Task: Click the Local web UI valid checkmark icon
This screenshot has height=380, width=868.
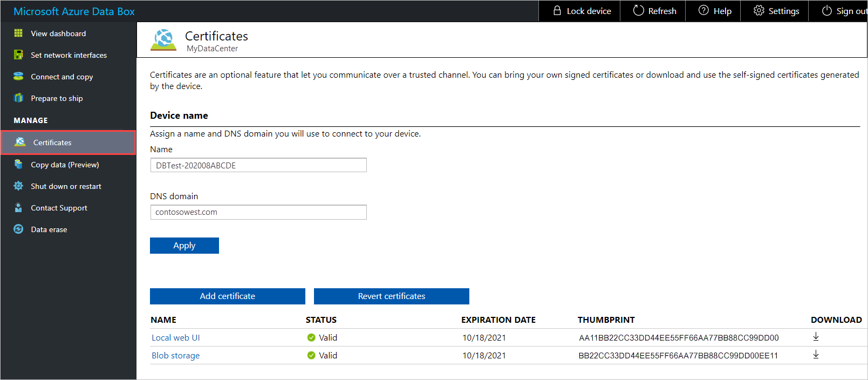Action: pos(311,338)
